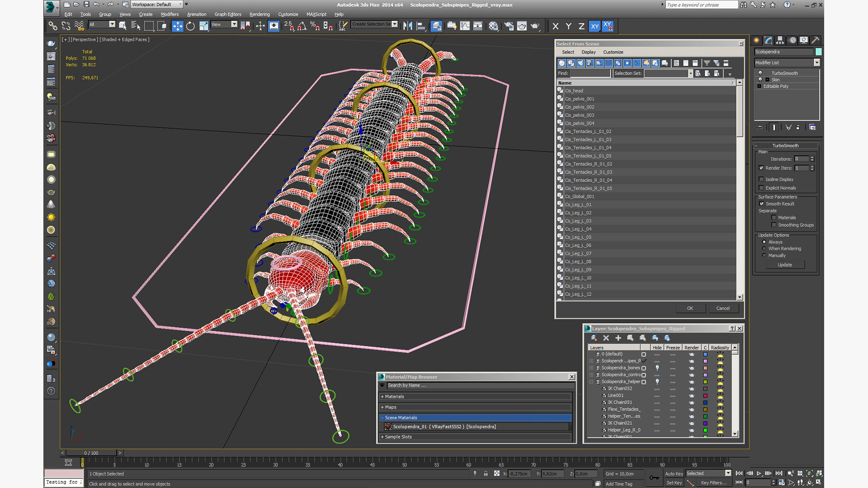
Task: Click the Rotate tool icon
Action: point(191,26)
